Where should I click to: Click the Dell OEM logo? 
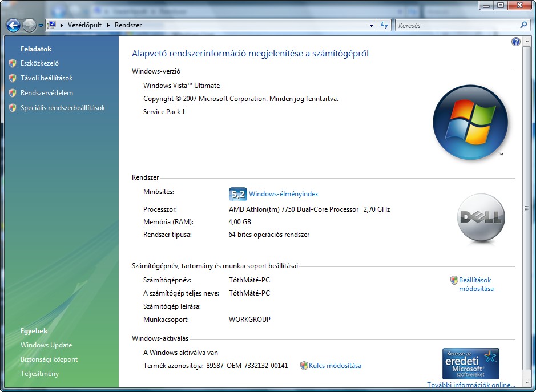tap(481, 218)
